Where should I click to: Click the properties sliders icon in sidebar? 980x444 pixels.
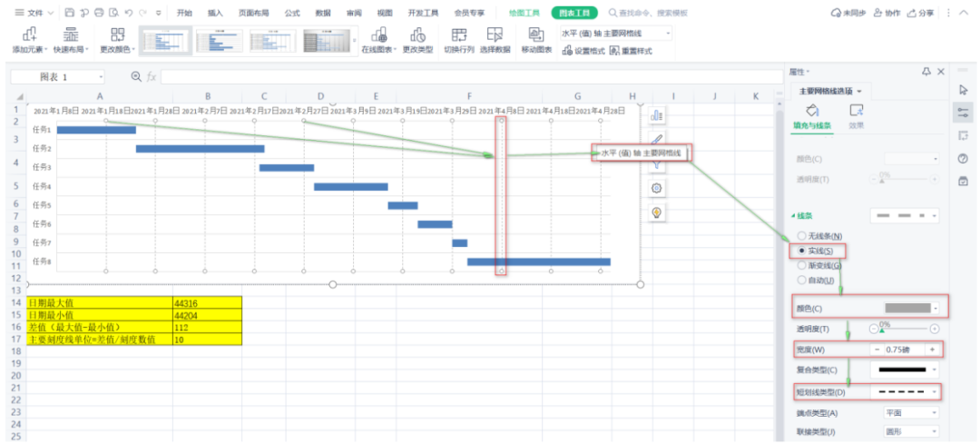tap(963, 113)
